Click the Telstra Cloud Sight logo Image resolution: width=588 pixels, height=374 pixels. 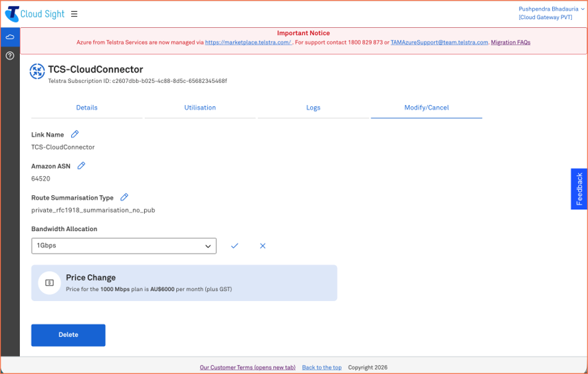point(35,14)
